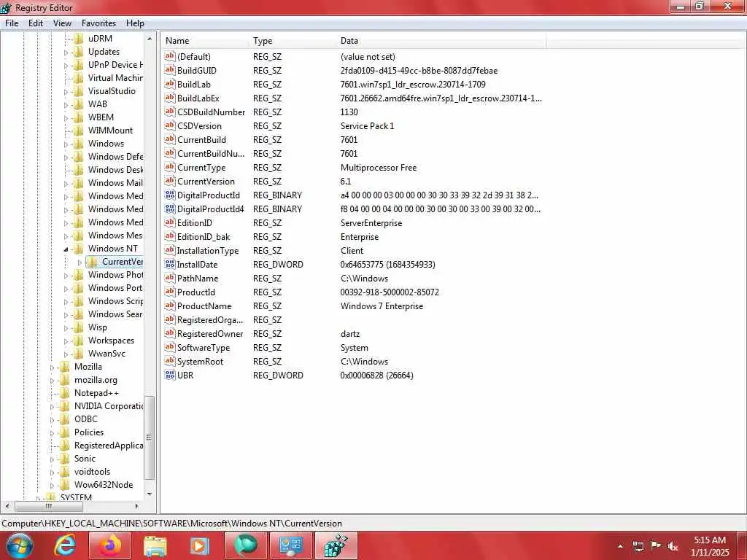The image size is (747, 560).
Task: Click the CSDVersion value icon
Action: point(169,125)
